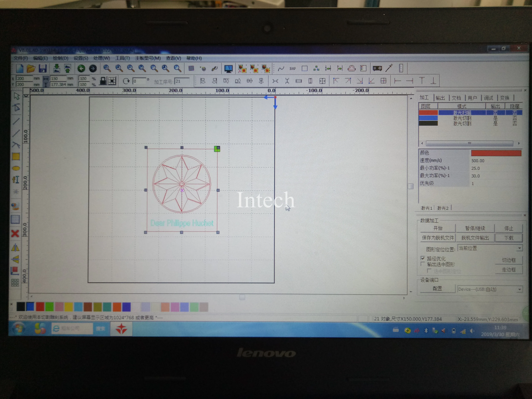Open the 文件(F) menu
Image resolution: width=532 pixels, height=399 pixels.
pyautogui.click(x=21, y=58)
